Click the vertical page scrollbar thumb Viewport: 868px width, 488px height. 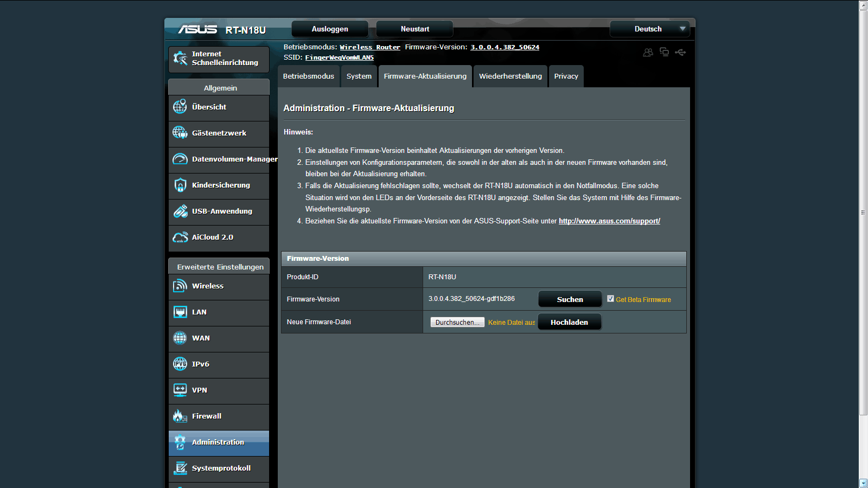tap(863, 213)
